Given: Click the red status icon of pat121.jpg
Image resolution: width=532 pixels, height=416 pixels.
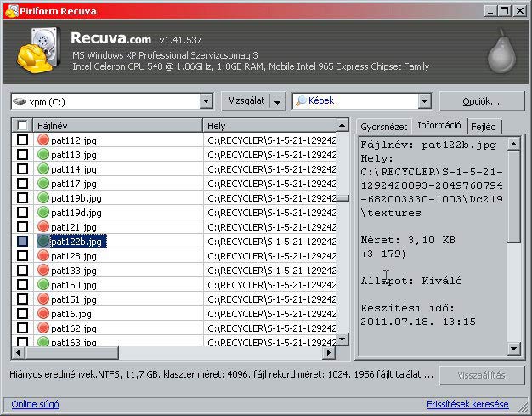Looking at the screenshot, I should (43, 227).
